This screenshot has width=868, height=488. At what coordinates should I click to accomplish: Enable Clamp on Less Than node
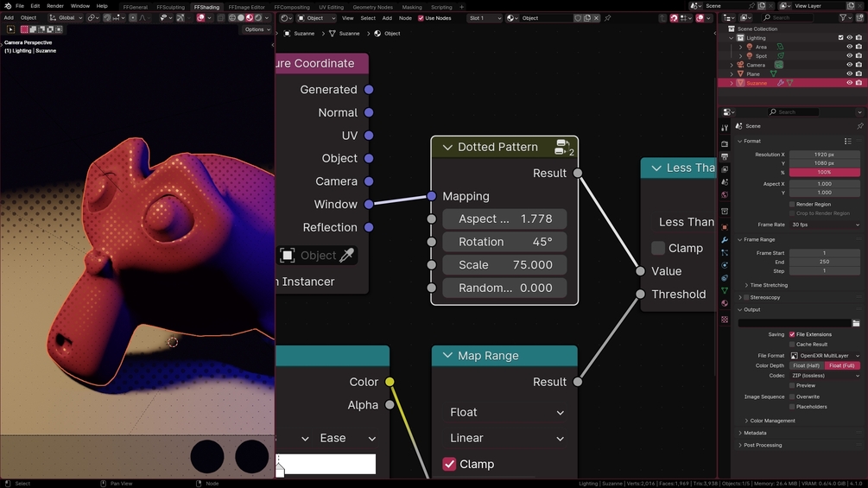pos(658,248)
